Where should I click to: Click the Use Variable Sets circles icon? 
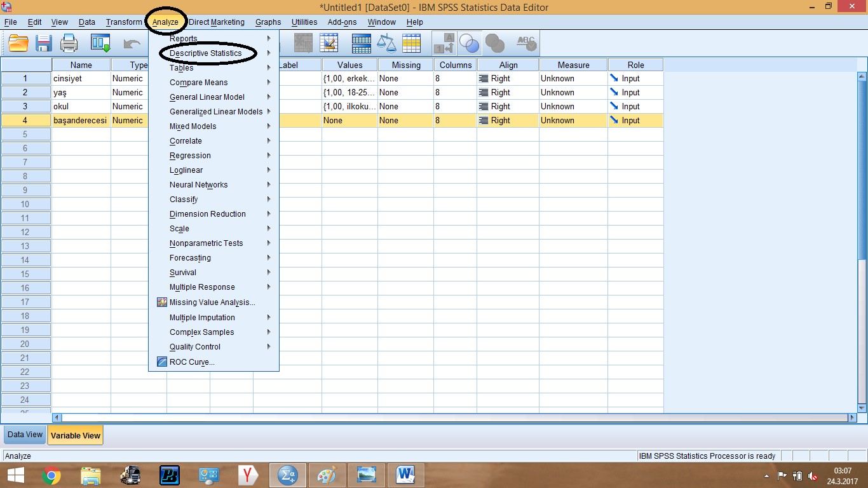pos(469,43)
